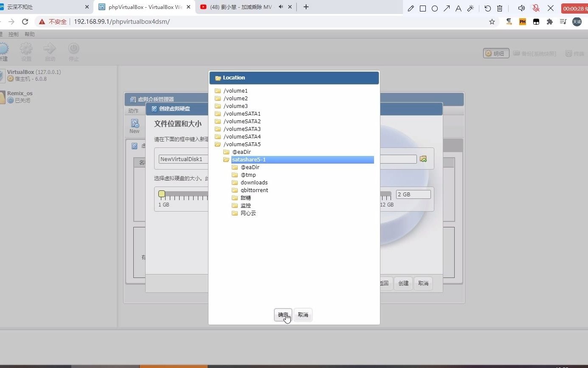The width and height of the screenshot is (588, 368).
Task: Click the 启动 toolbar arrow icon
Action: tap(50, 52)
